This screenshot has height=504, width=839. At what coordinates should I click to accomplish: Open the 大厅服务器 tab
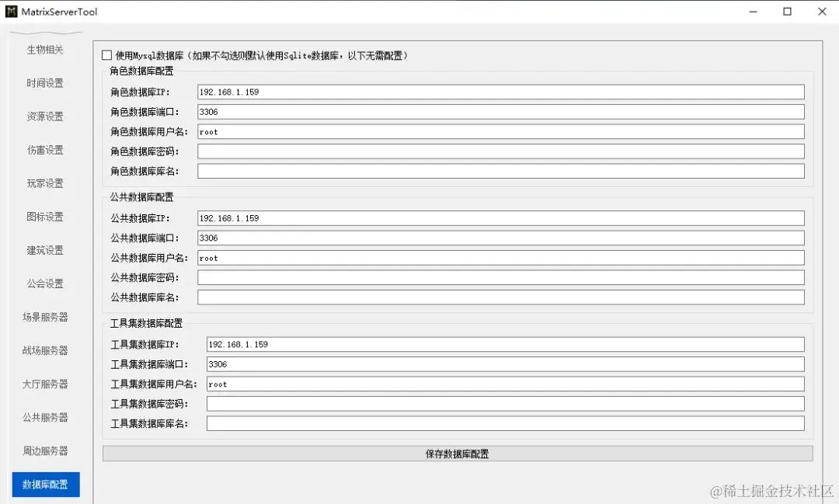(46, 384)
